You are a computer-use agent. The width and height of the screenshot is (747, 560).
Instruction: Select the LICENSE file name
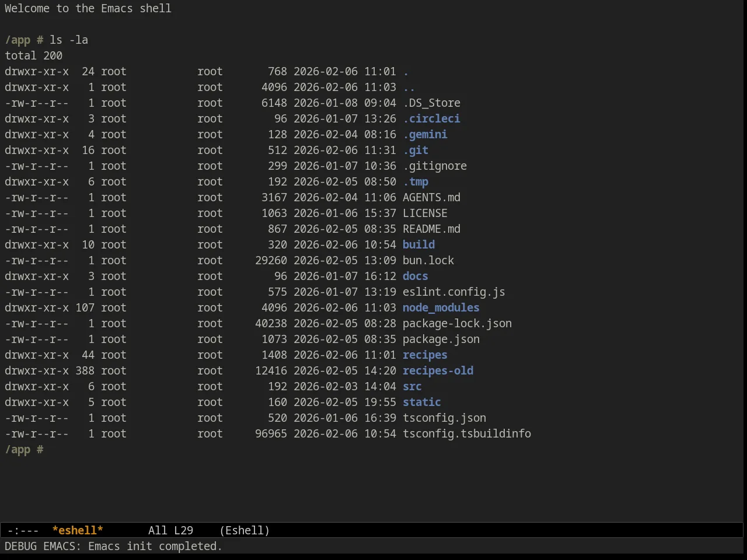425,213
